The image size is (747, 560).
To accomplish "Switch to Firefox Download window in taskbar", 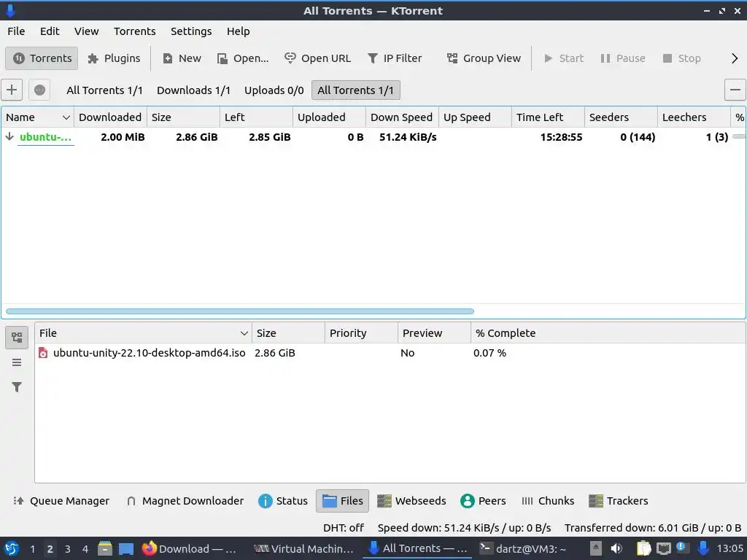I will [x=190, y=548].
